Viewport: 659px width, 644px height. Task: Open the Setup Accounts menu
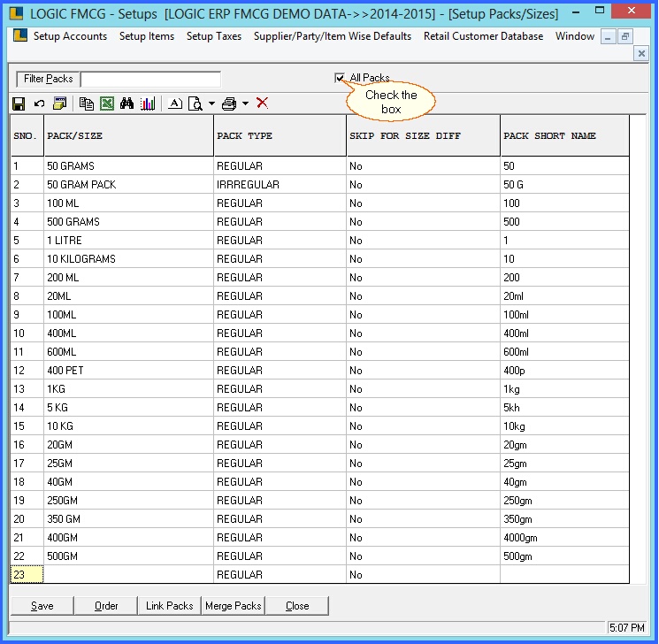70,36
